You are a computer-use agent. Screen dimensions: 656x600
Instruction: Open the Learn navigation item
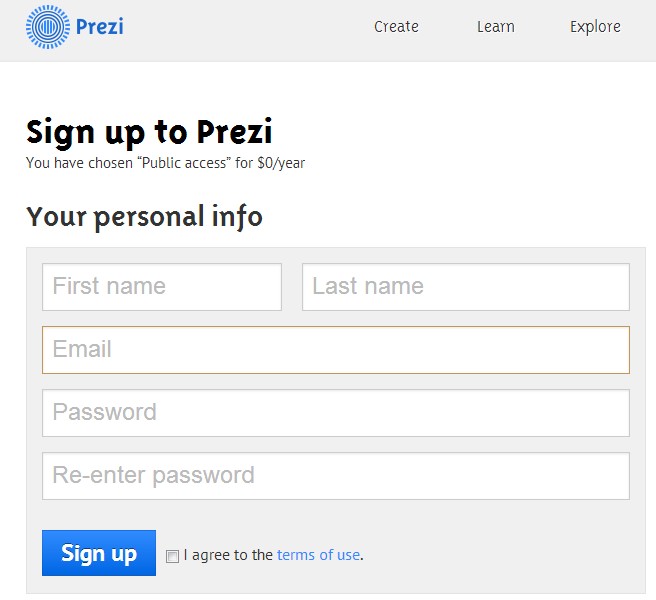coord(496,27)
